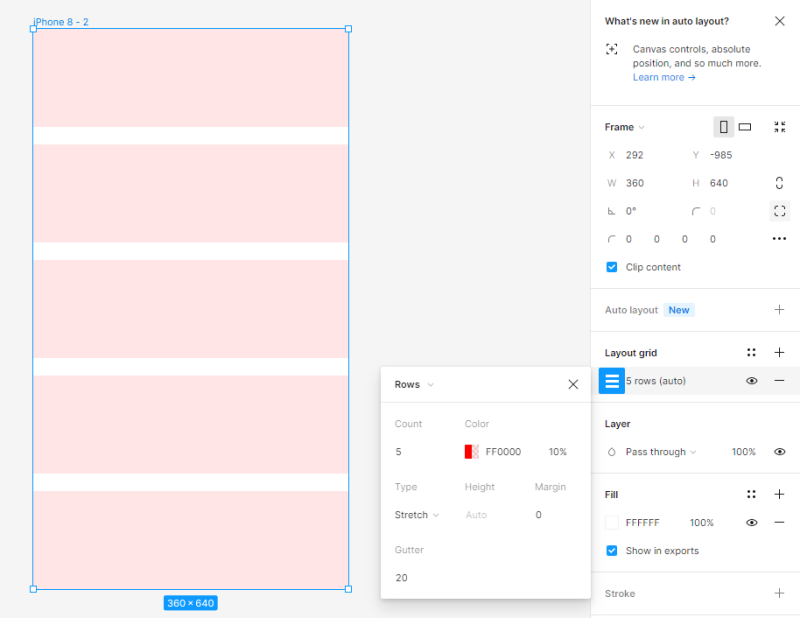Viewport: 800px width, 618px height.
Task: Hide the 5 rows layout grid
Action: coord(751,381)
